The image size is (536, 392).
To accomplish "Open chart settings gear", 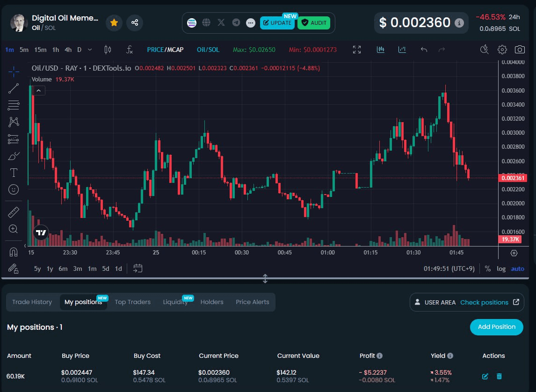I will 502,50.
